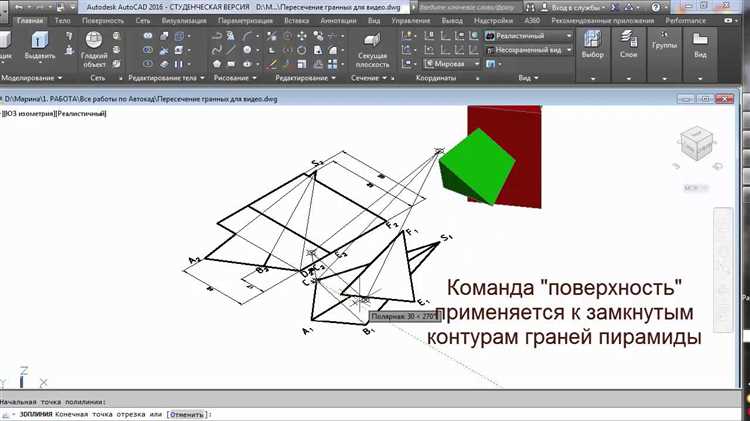This screenshot has height=421, width=750.
Task: Select the Line draw tool
Action: pos(231,50)
